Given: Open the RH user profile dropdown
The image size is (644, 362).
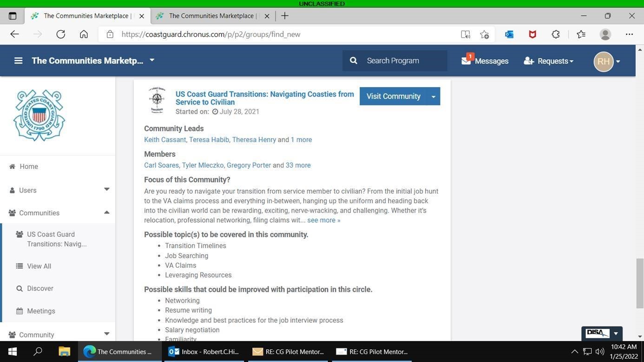Looking at the screenshot, I should pos(607,61).
